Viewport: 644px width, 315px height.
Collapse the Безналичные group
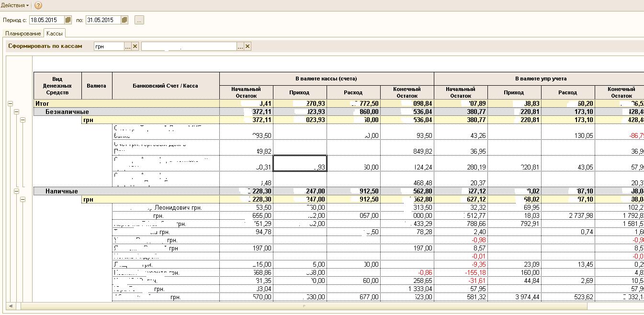17,112
